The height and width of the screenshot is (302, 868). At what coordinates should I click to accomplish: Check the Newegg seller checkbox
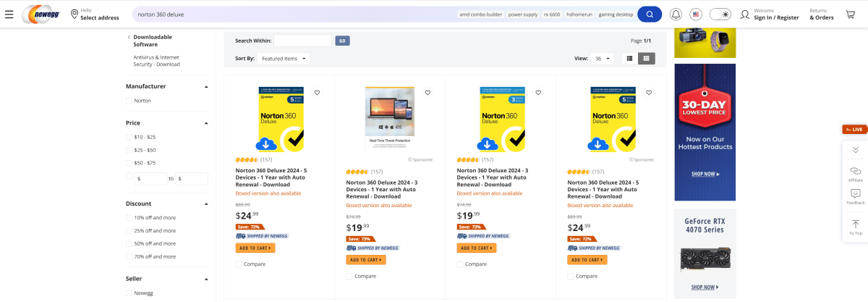(x=129, y=293)
